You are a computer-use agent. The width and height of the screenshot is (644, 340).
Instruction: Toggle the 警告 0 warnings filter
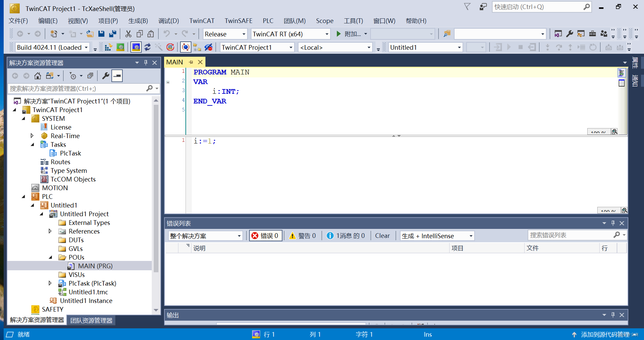302,236
